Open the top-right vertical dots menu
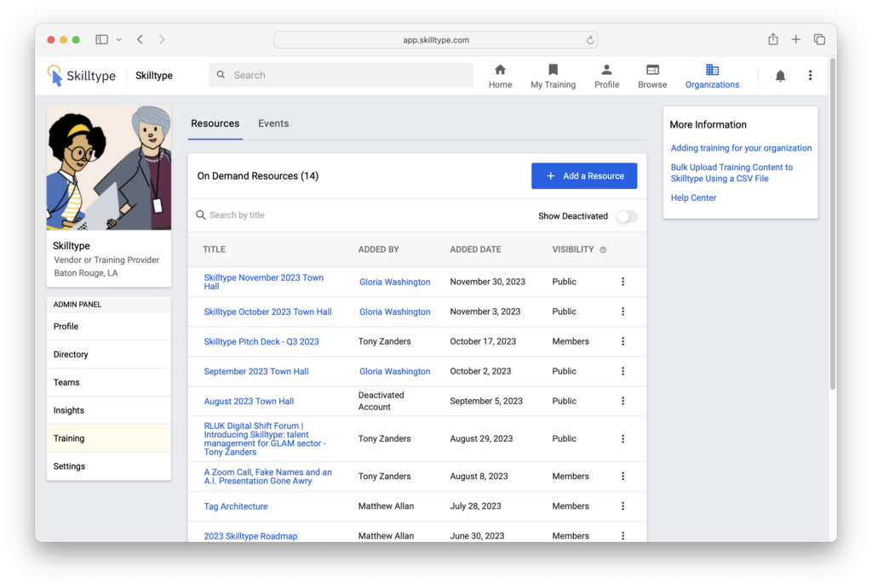The height and width of the screenshot is (588, 872). 810,76
